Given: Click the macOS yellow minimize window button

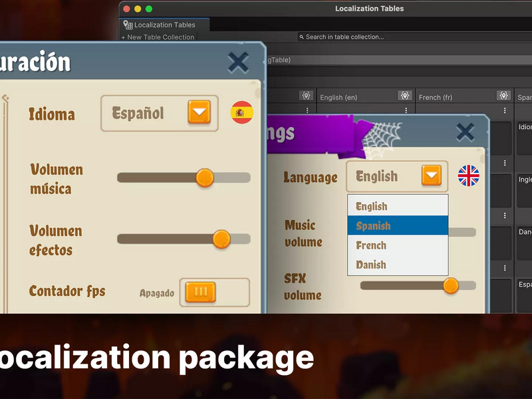Looking at the screenshot, I should click(138, 9).
